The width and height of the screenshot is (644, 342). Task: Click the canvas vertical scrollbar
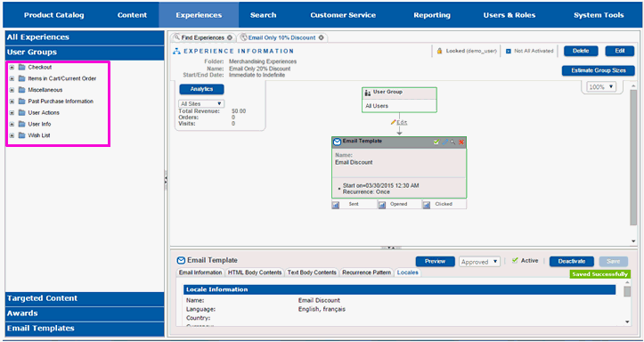click(x=633, y=158)
